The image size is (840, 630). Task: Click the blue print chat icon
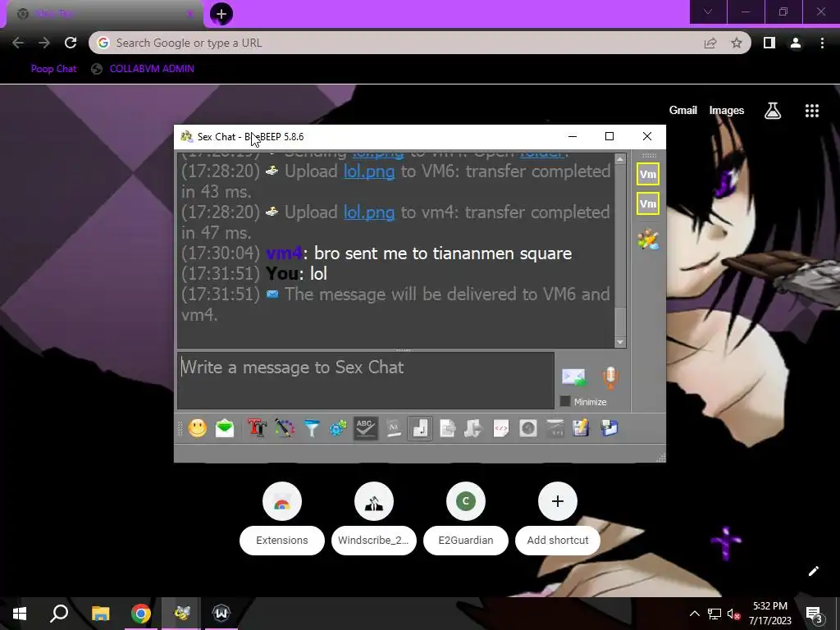[x=609, y=428]
